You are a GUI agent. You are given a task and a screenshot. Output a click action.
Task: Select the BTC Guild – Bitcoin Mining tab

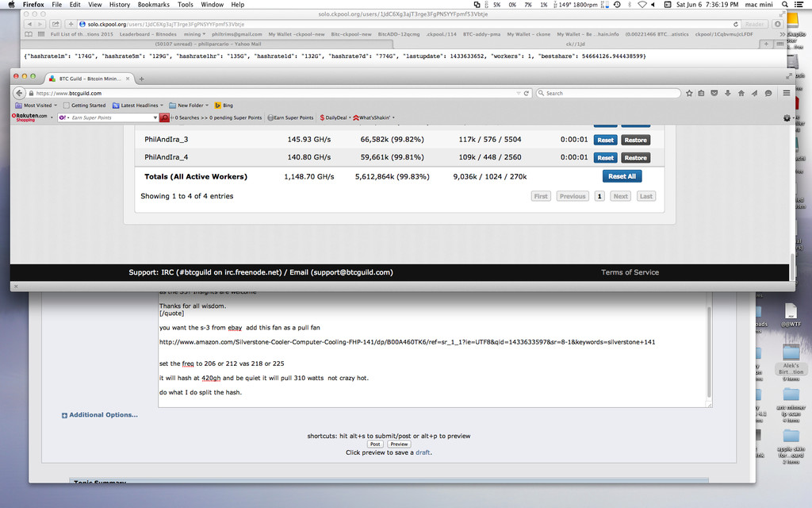point(89,79)
